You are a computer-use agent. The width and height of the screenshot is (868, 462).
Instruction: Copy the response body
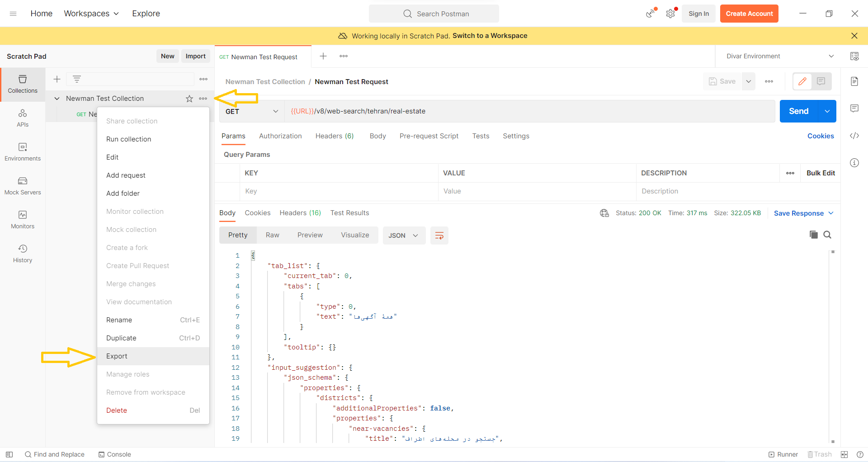814,235
